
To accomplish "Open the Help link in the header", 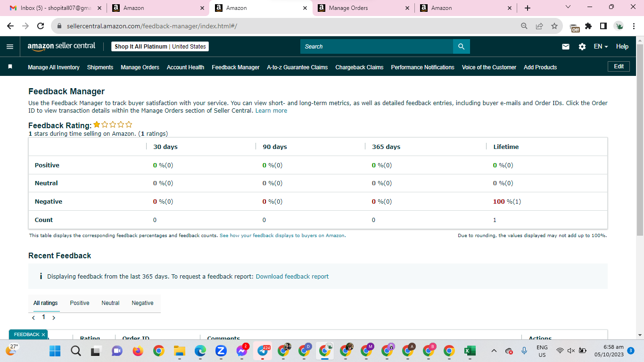I will (622, 47).
